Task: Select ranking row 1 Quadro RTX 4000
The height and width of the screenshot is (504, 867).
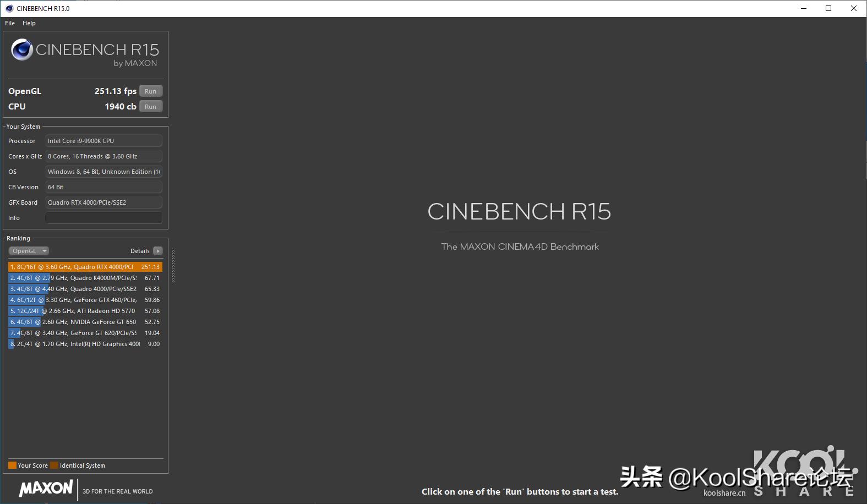Action: point(85,267)
